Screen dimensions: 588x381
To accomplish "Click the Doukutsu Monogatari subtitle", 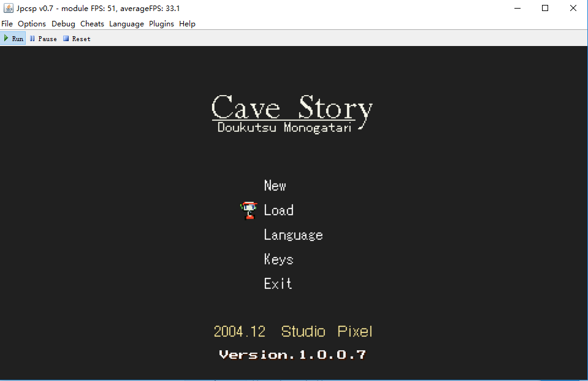I will point(284,127).
